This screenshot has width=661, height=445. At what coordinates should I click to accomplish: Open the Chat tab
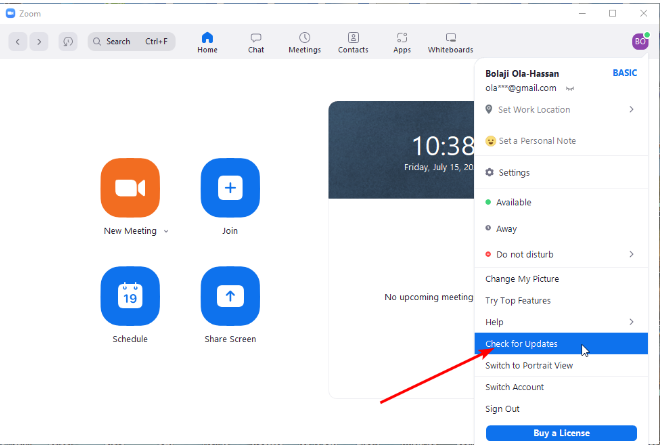click(256, 42)
